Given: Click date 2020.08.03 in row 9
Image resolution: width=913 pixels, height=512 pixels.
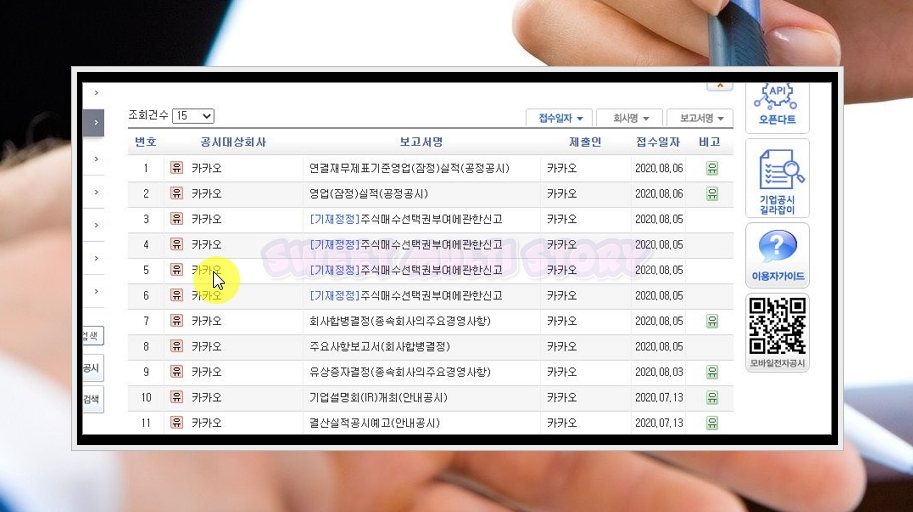Looking at the screenshot, I should (x=659, y=372).
